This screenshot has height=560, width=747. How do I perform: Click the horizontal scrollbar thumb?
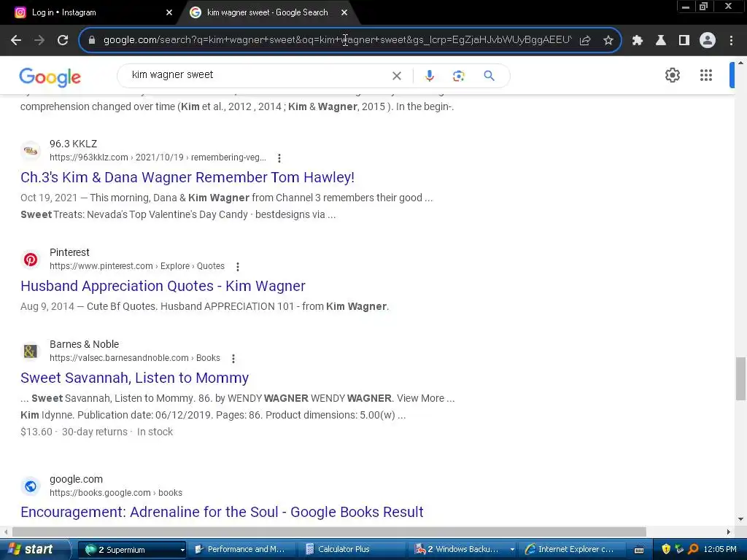point(329,532)
